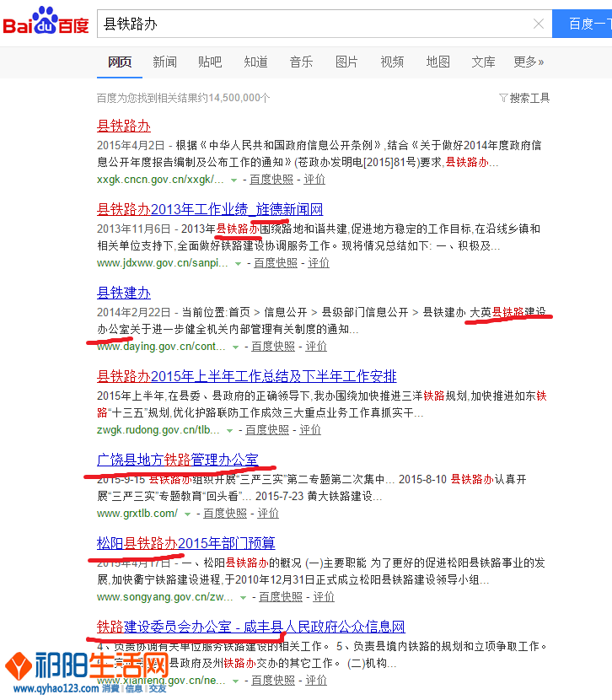Open the 地图 tab

(438, 62)
